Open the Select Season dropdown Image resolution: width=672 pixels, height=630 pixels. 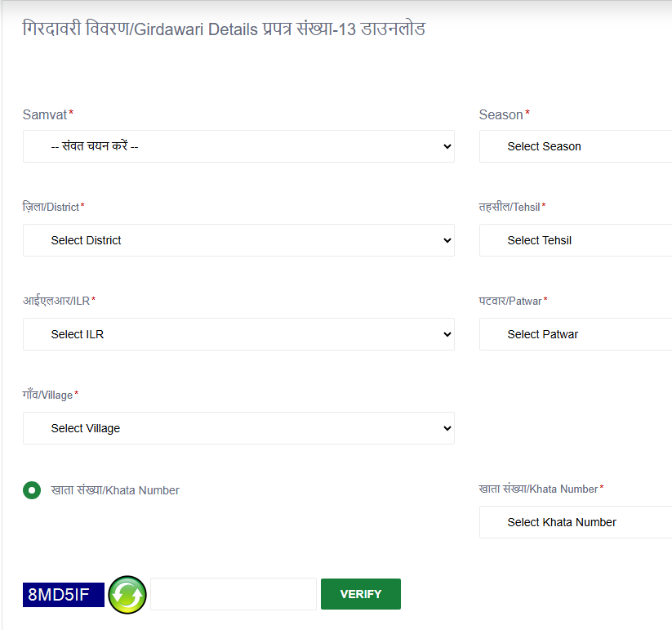pos(575,146)
